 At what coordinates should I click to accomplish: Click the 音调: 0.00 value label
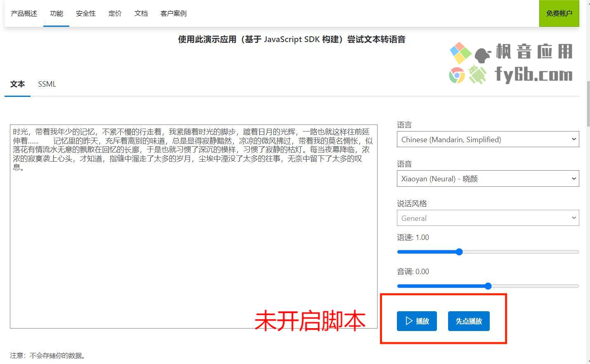coord(413,272)
